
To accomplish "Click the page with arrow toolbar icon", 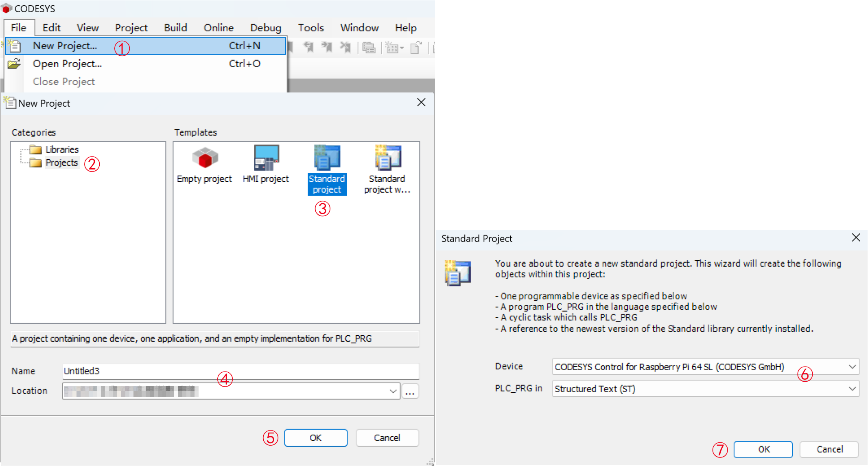I will pos(416,48).
